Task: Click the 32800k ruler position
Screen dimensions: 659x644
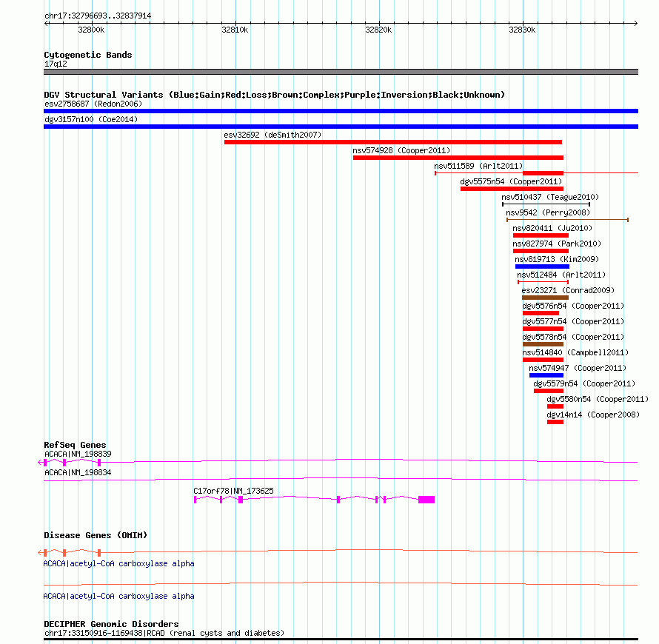Action: click(92, 30)
